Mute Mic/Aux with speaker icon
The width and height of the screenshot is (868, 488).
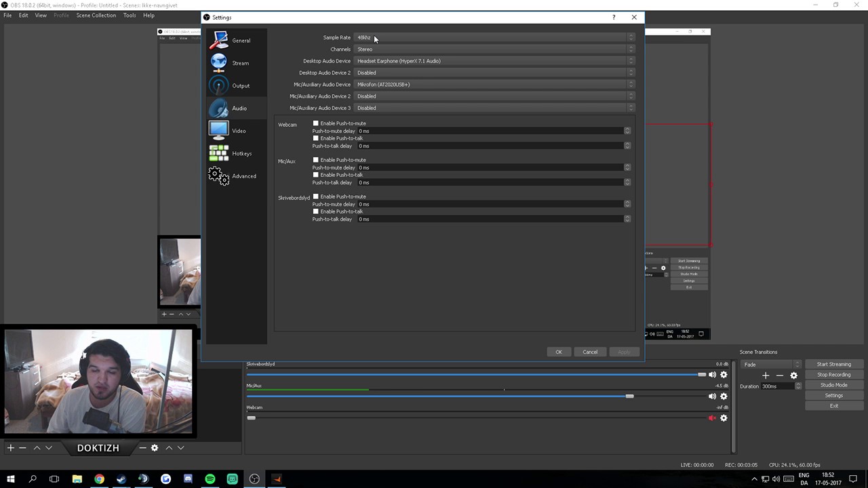click(x=712, y=396)
